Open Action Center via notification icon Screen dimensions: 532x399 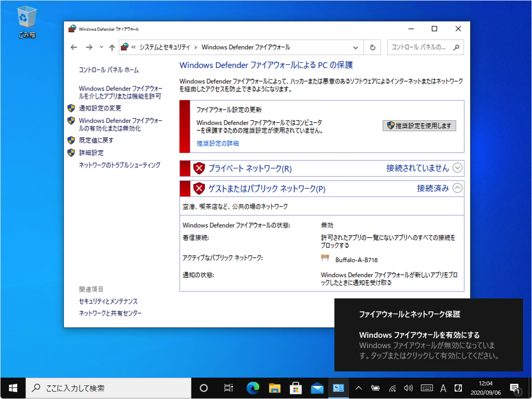(515, 388)
